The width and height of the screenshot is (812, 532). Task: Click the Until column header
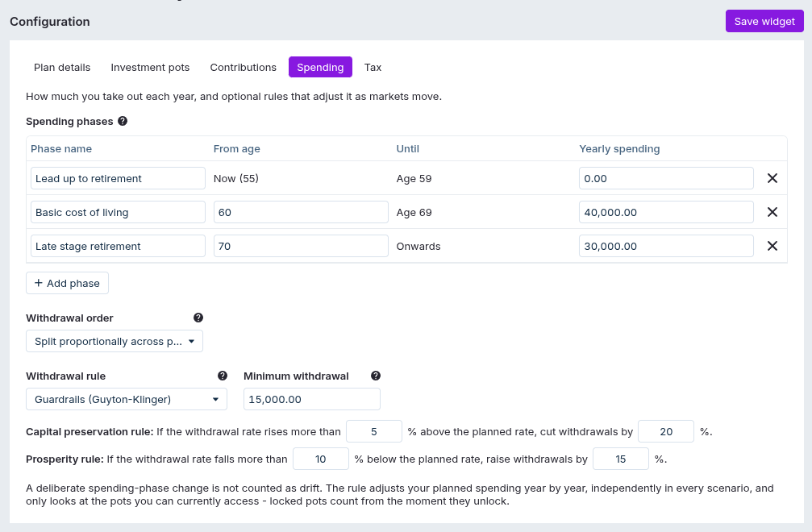(x=407, y=149)
